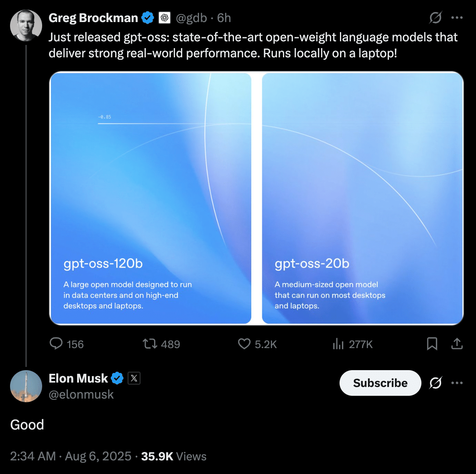
Task: Open more options for Greg Brockman's tweet
Action: tap(457, 18)
